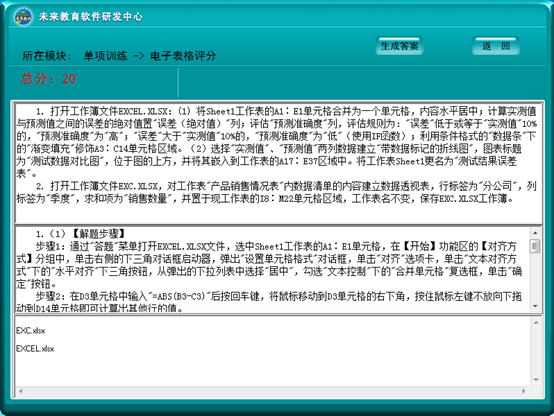The height and width of the screenshot is (416, 554).
Task: Select the EXCEL.xlsx file entry
Action: click(35, 349)
